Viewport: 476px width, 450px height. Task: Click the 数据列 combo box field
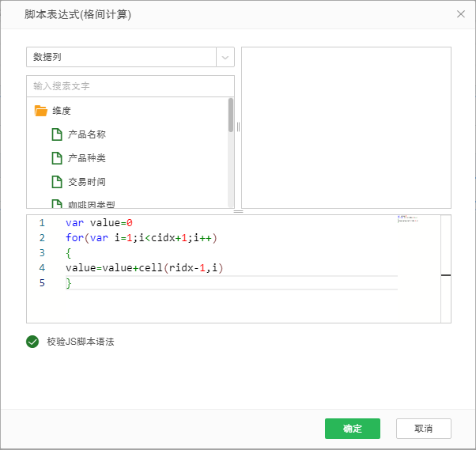121,57
